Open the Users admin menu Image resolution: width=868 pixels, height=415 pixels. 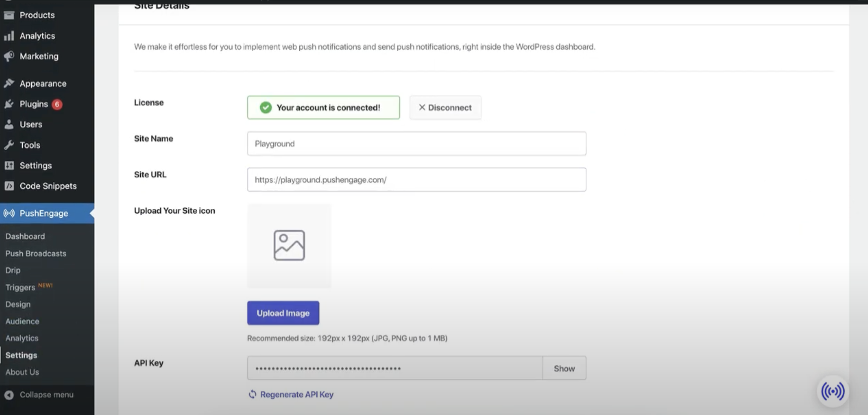click(x=31, y=124)
